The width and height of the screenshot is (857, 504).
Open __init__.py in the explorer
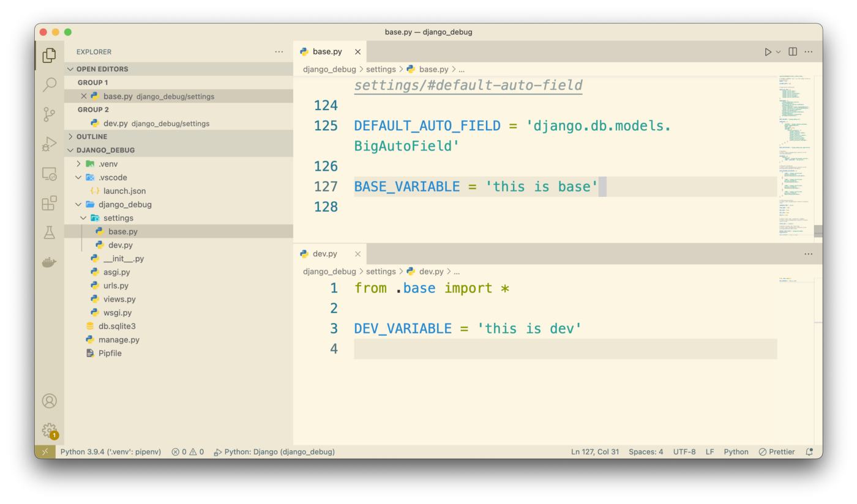[179, 258]
